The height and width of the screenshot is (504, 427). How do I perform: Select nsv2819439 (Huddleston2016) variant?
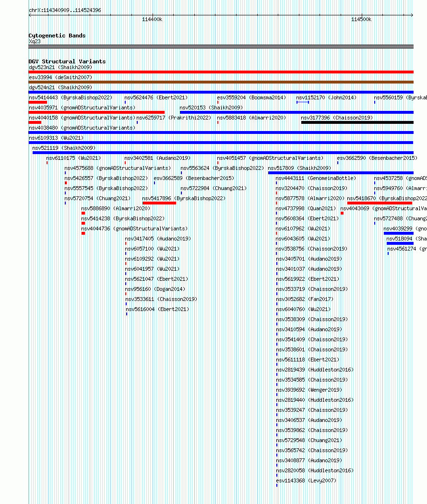(315, 370)
